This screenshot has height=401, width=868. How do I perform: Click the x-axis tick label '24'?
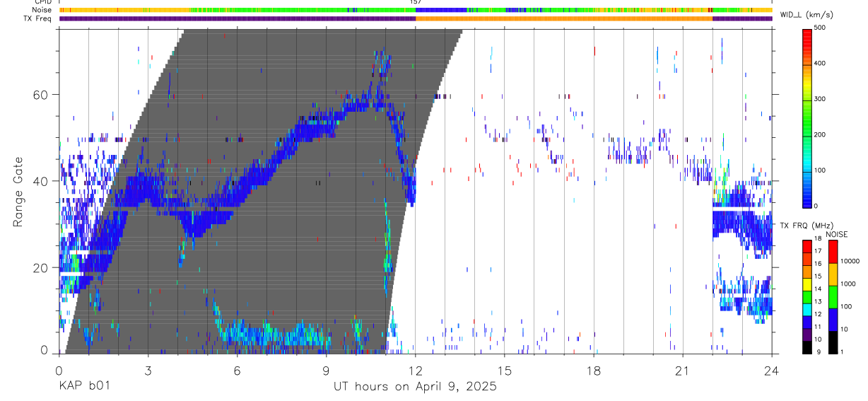click(x=772, y=370)
